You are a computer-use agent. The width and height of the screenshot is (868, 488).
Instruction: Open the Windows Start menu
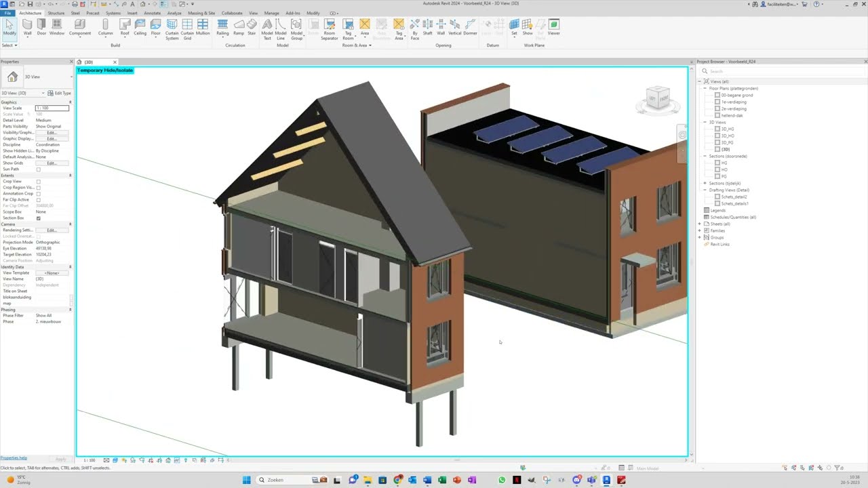[x=246, y=480]
